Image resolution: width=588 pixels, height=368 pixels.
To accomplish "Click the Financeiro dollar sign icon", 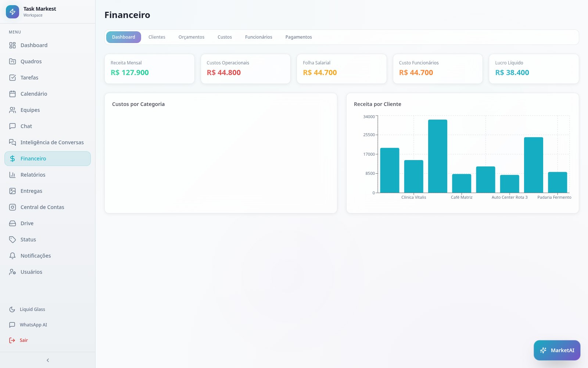I will point(12,159).
